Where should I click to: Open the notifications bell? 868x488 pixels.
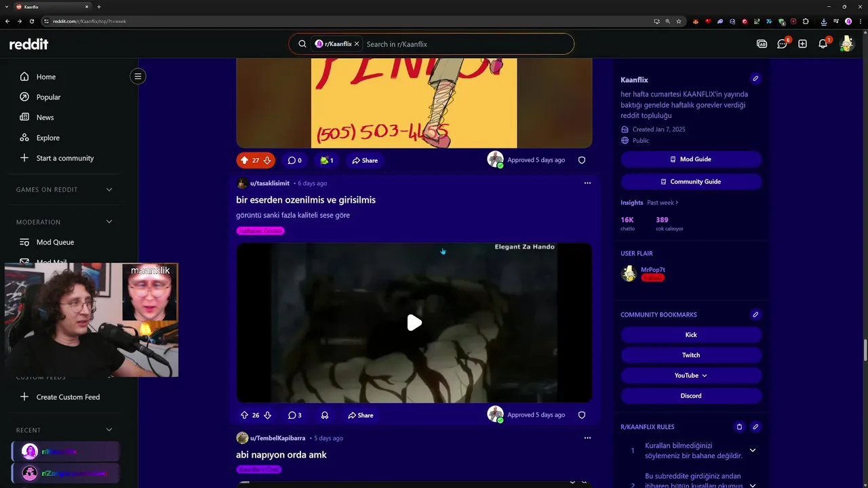coord(823,44)
